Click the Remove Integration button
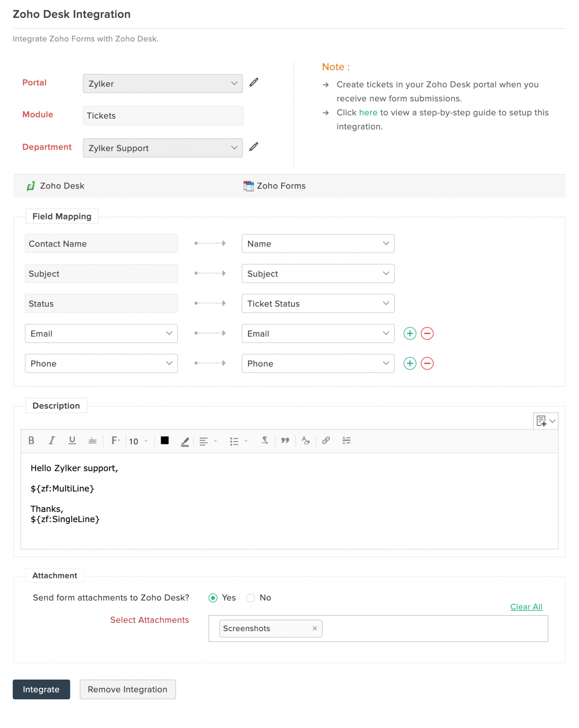 [x=128, y=689]
